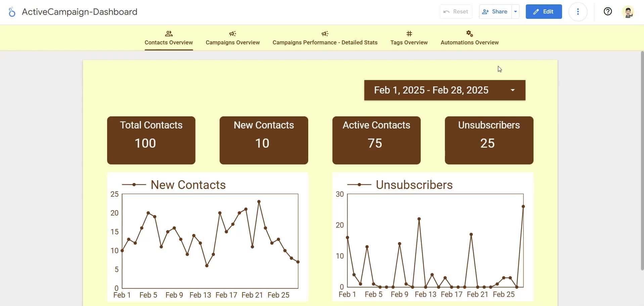Click the Automations Overview gears icon
Viewport: 644px width, 306px height.
click(469, 34)
